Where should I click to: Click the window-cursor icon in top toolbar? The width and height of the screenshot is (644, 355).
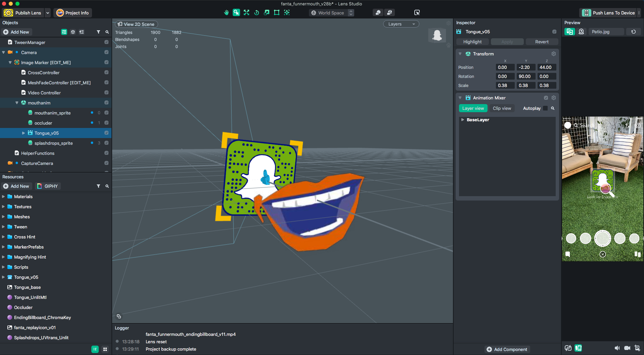tap(417, 13)
